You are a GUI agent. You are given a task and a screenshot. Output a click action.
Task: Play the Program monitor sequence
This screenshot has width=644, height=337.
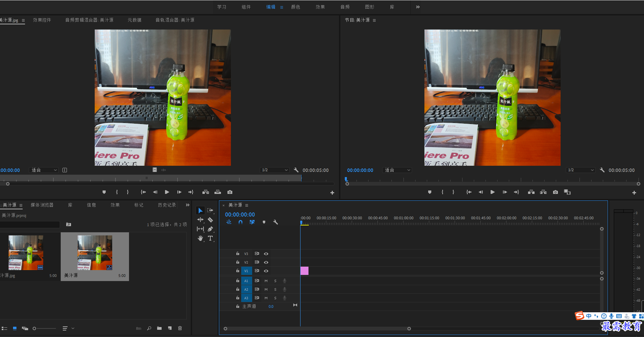pyautogui.click(x=492, y=192)
